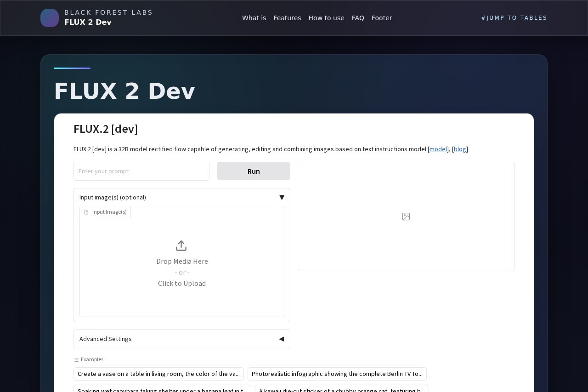Open the blog link in the description
The width and height of the screenshot is (588, 392).
[460, 149]
